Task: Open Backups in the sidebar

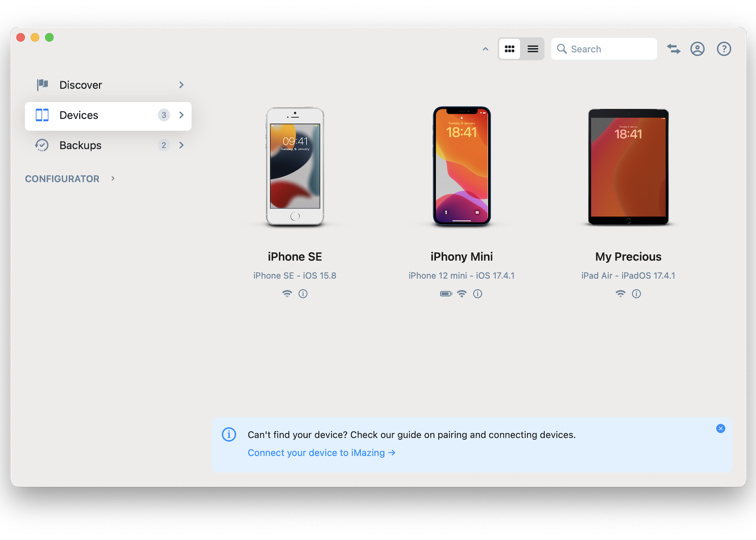Action: [81, 145]
